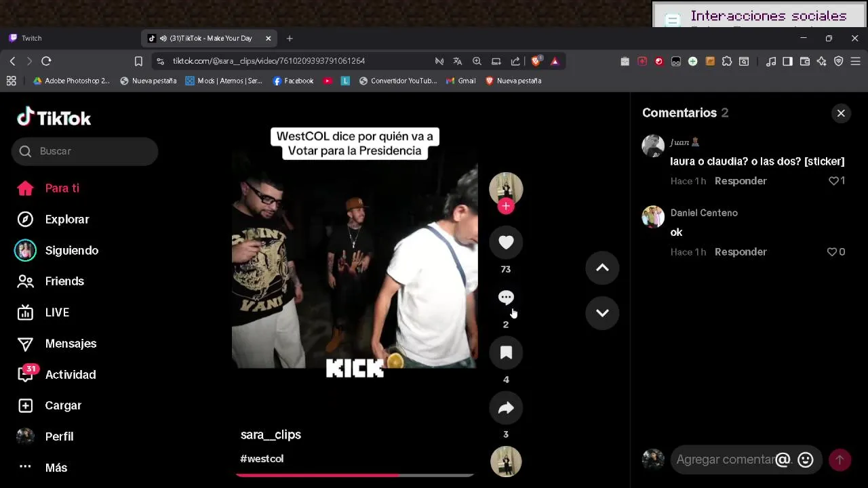
Task: Reload the page
Action: point(46,61)
